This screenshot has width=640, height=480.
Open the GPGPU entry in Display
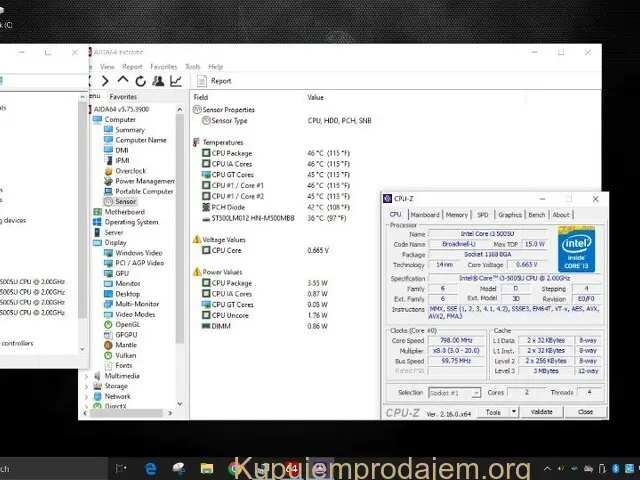click(126, 334)
